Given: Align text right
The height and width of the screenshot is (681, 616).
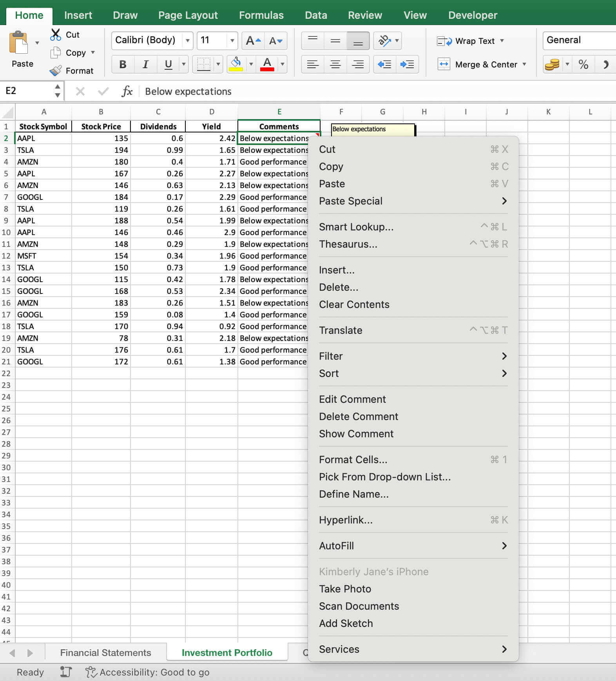Looking at the screenshot, I should (358, 64).
